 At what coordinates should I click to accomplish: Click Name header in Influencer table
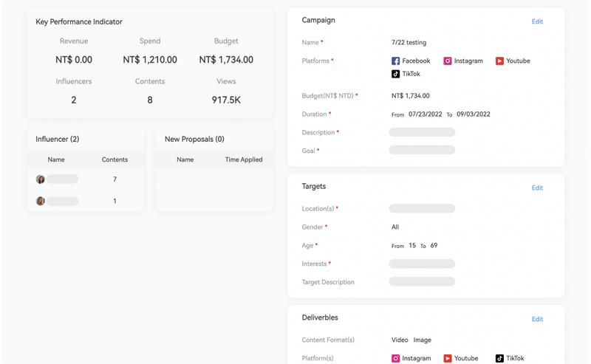pyautogui.click(x=56, y=159)
